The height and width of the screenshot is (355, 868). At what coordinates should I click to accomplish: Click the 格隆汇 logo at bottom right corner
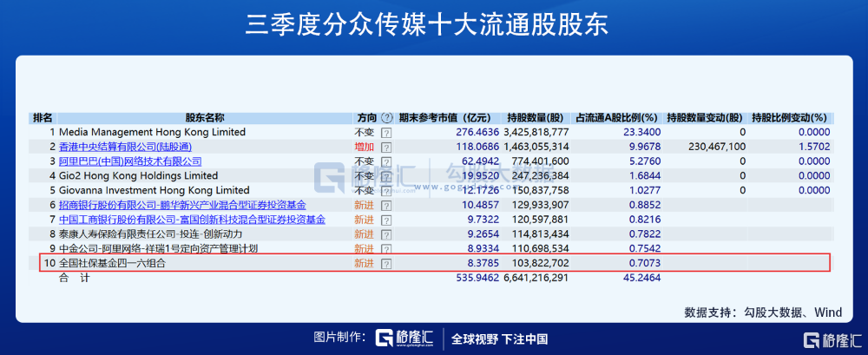pos(833,340)
